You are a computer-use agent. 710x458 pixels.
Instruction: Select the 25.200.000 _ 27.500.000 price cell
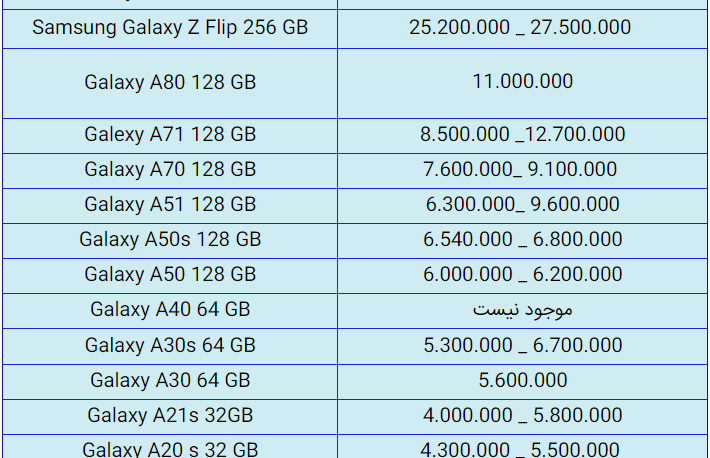pos(520,28)
